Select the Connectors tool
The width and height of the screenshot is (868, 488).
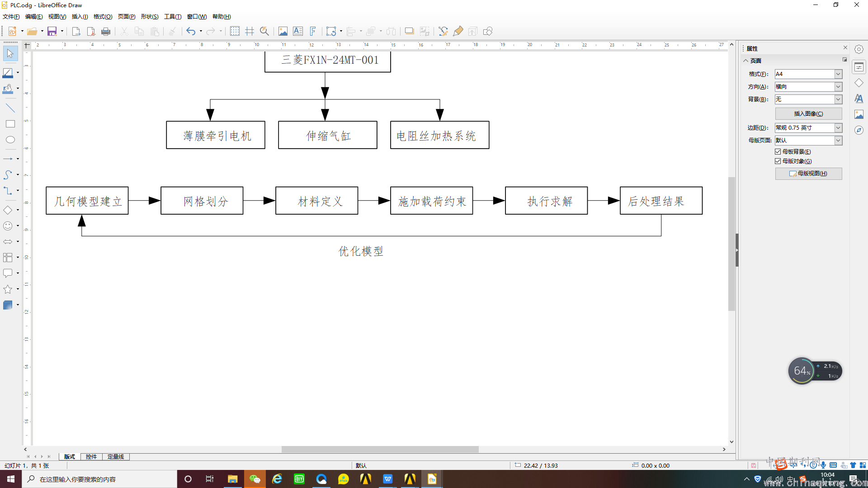[8, 190]
